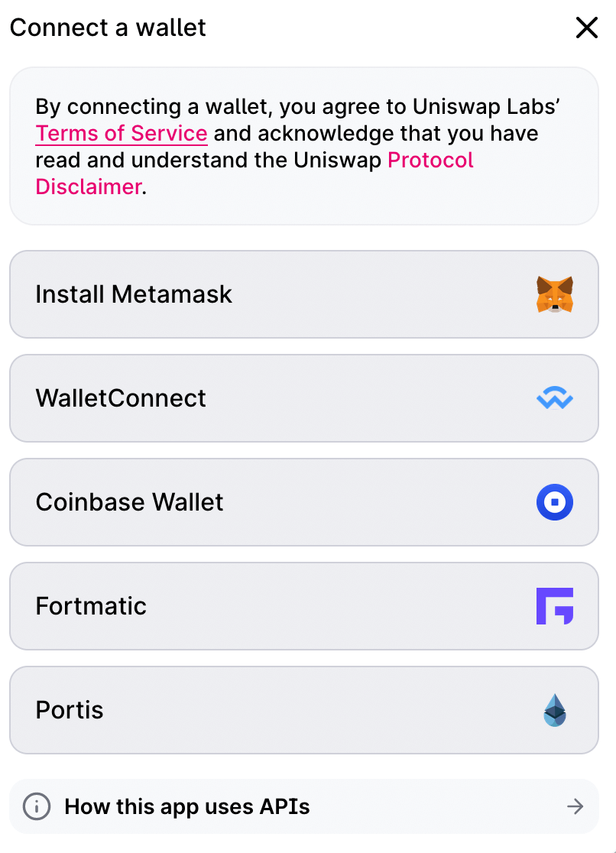The width and height of the screenshot is (616, 853).
Task: Click the right arrow beside API info
Action: pos(575,806)
